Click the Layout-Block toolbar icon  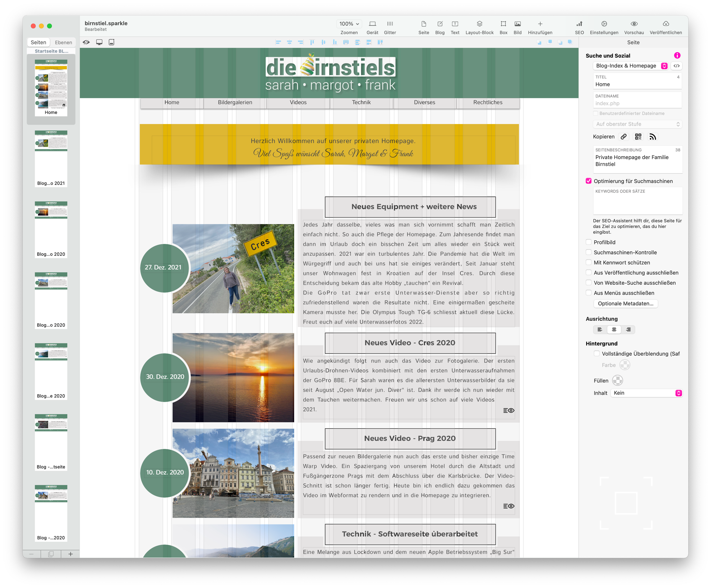tap(479, 24)
